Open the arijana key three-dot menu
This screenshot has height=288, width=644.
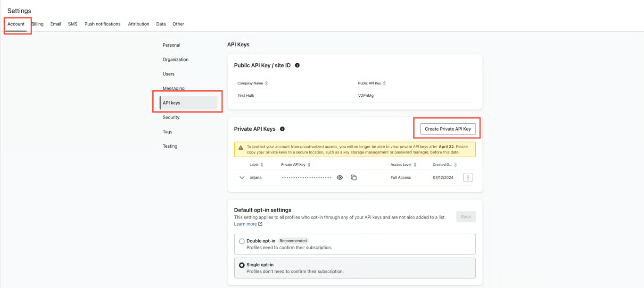coord(468,178)
